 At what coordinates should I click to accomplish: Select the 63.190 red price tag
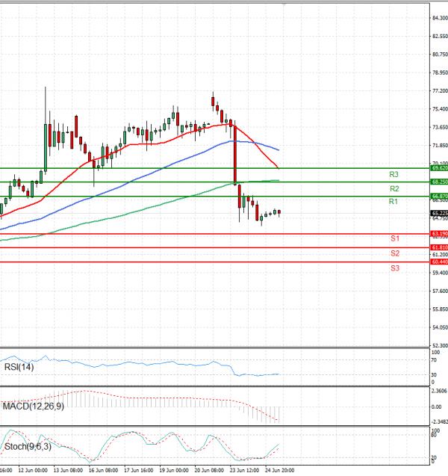[x=439, y=234]
